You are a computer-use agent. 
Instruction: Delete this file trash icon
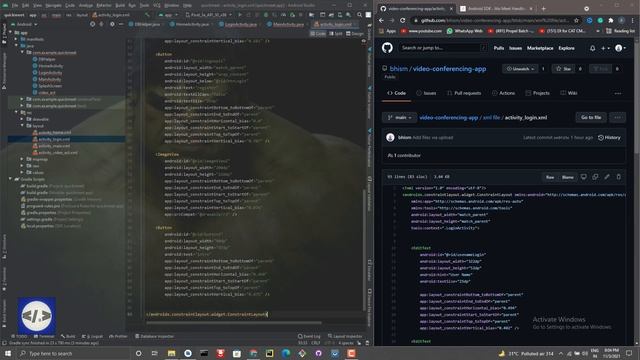click(618, 177)
